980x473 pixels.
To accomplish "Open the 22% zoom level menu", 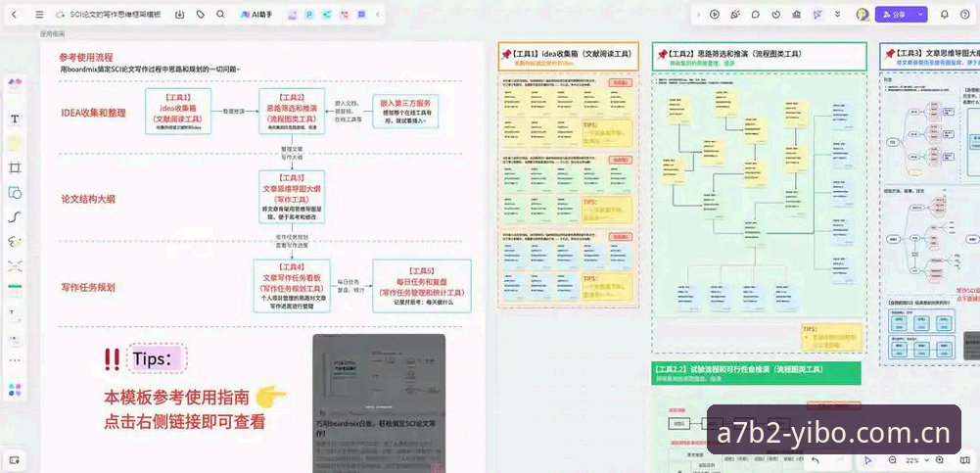I will tap(916, 460).
